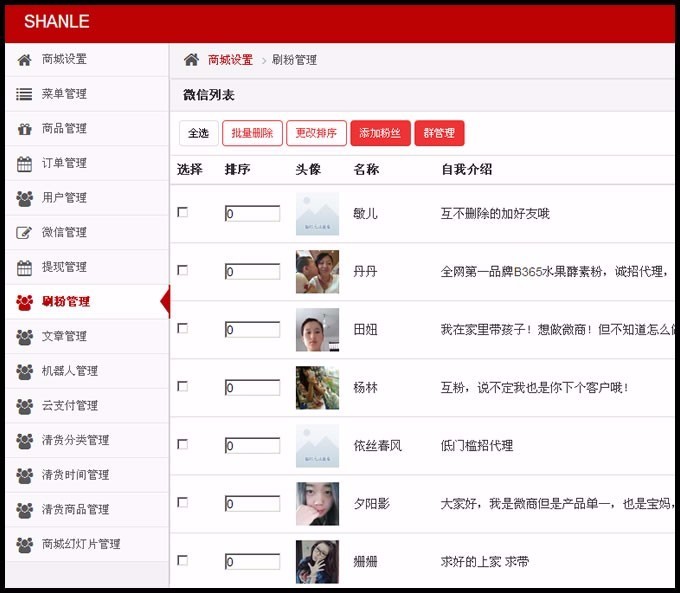Click the users icon beside 商城幻灯片管理
This screenshot has height=593, width=680.
(x=24, y=545)
